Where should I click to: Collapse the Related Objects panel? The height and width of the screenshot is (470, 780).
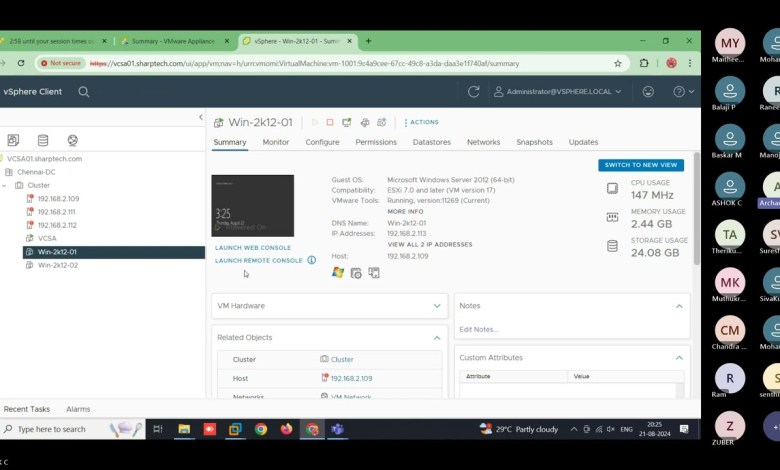click(437, 338)
